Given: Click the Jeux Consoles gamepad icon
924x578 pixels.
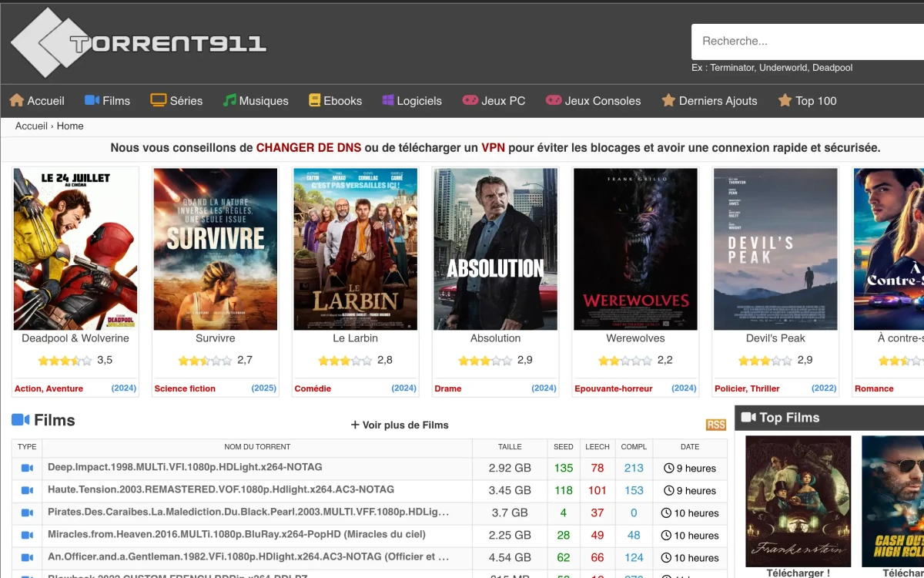Looking at the screenshot, I should click(x=554, y=100).
